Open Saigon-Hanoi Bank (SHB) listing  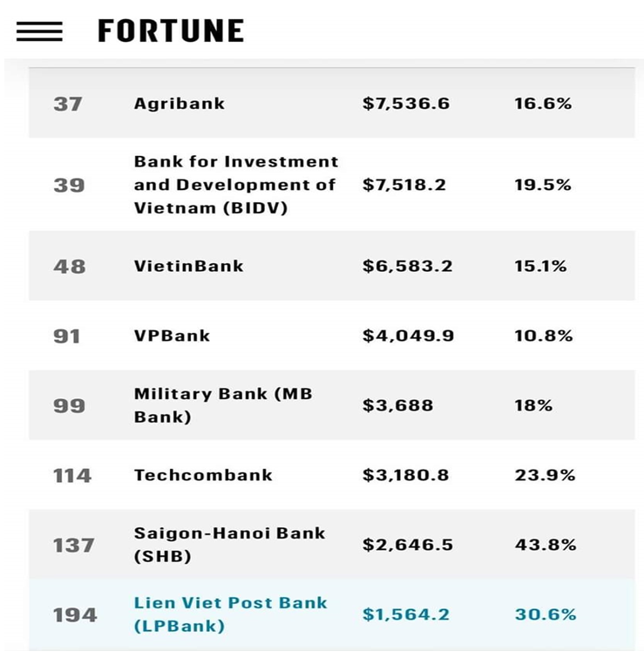229,545
